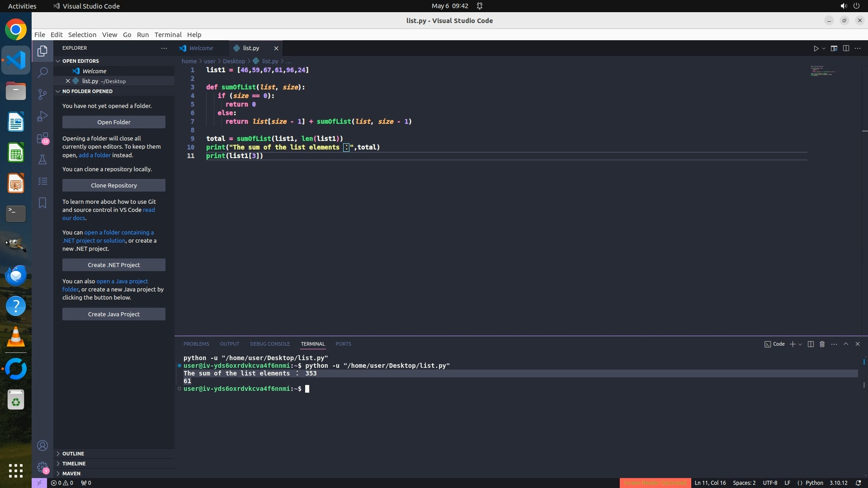The image size is (868, 488).
Task: Click the Split Editor Right icon
Action: pos(846,48)
